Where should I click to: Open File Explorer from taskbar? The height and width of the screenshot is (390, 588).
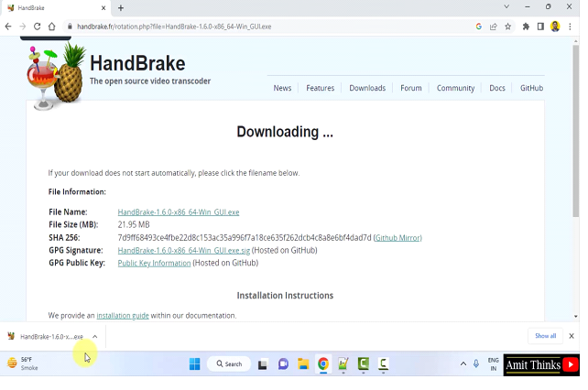click(x=303, y=363)
